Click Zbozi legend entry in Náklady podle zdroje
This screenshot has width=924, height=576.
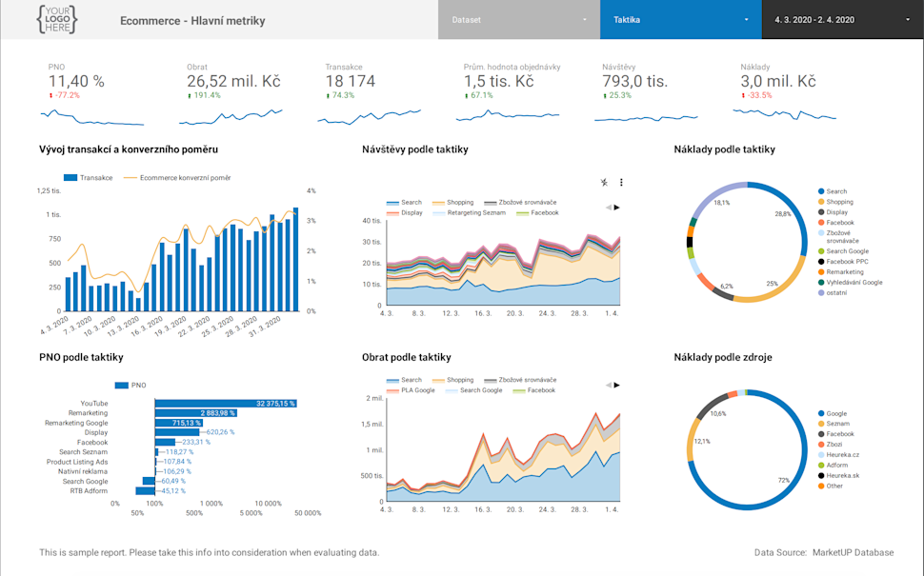tap(831, 444)
